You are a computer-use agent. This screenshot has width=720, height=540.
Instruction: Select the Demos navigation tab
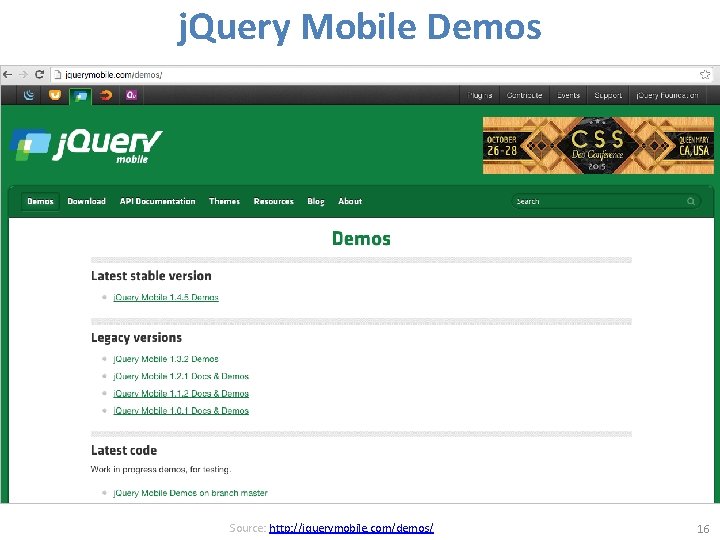pyautogui.click(x=40, y=201)
